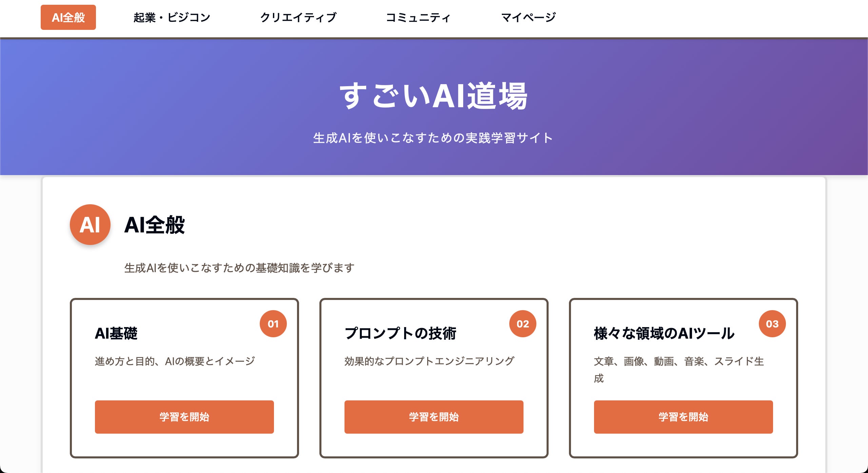Click the 03 number badge
This screenshot has height=473, width=868.
click(x=772, y=324)
